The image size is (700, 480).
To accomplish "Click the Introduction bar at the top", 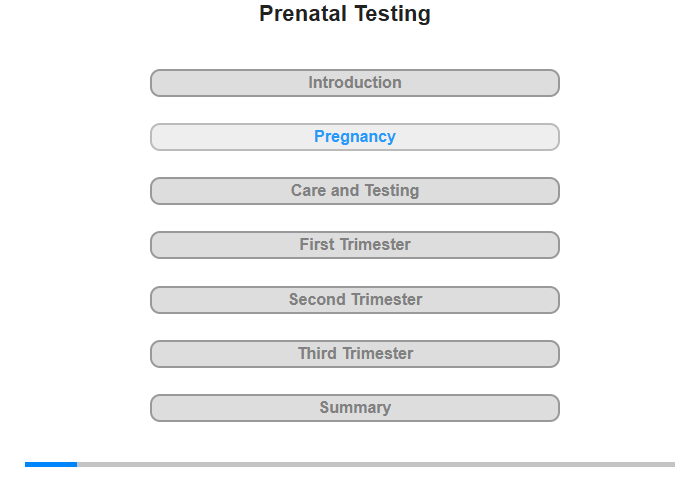I will pyautogui.click(x=355, y=83).
